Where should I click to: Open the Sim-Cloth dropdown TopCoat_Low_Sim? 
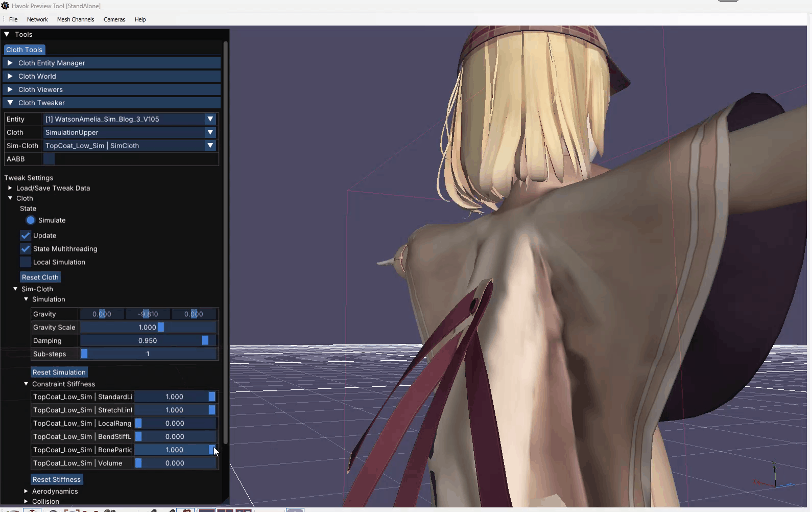[x=130, y=146]
